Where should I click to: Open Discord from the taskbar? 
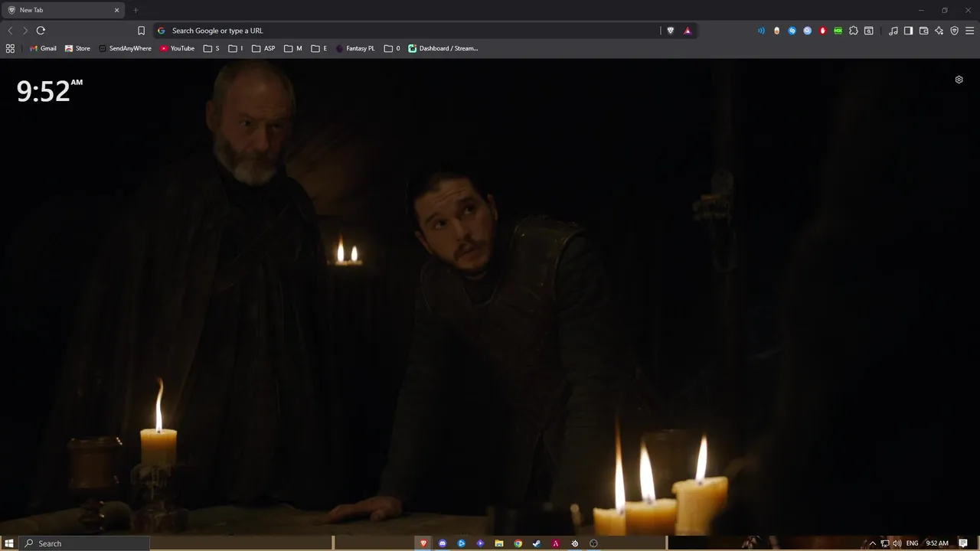443,543
